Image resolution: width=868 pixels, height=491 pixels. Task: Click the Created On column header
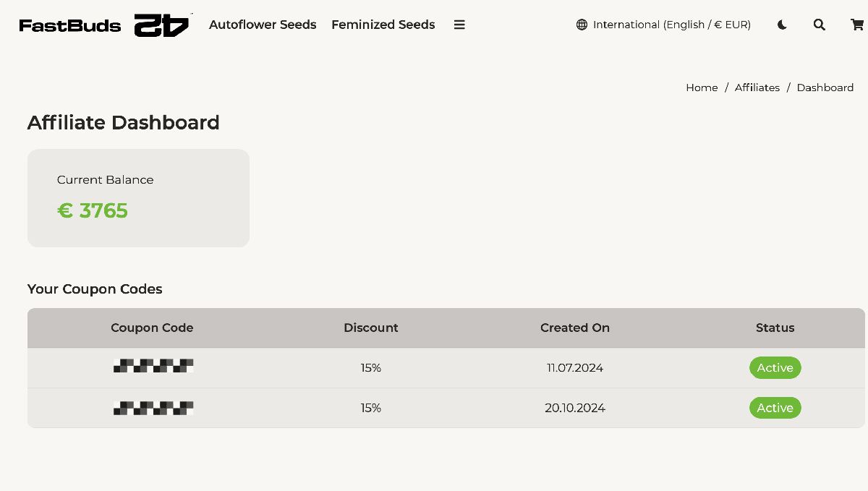tap(574, 328)
